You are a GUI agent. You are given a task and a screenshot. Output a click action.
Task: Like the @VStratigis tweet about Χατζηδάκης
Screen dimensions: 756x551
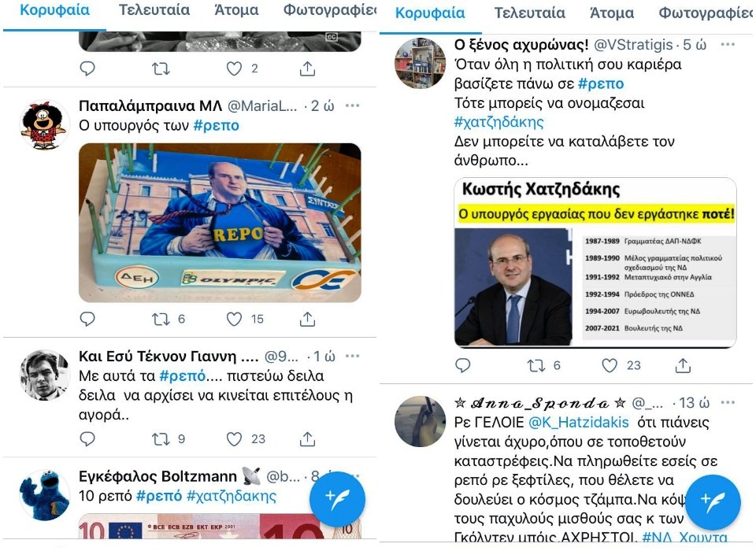coord(610,365)
